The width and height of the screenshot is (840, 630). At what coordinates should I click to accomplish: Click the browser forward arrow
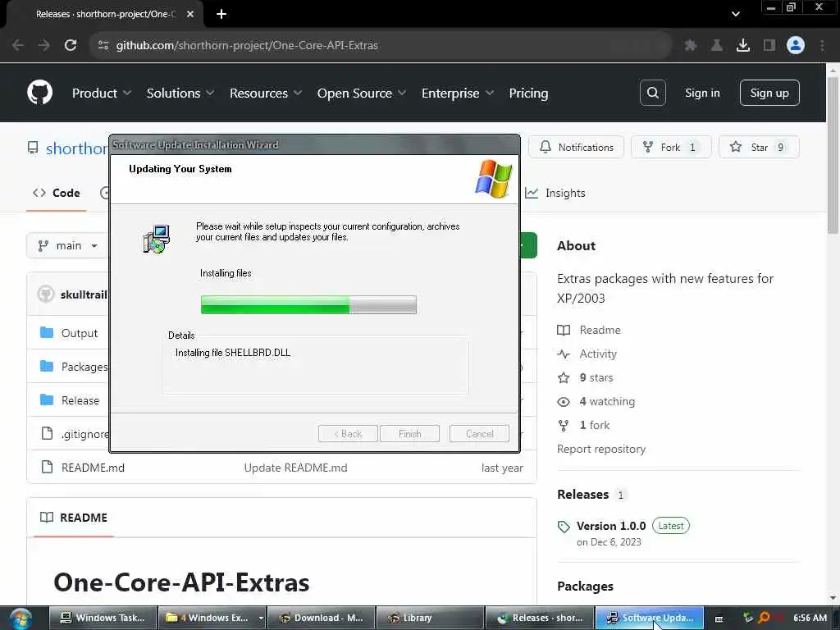click(x=44, y=45)
